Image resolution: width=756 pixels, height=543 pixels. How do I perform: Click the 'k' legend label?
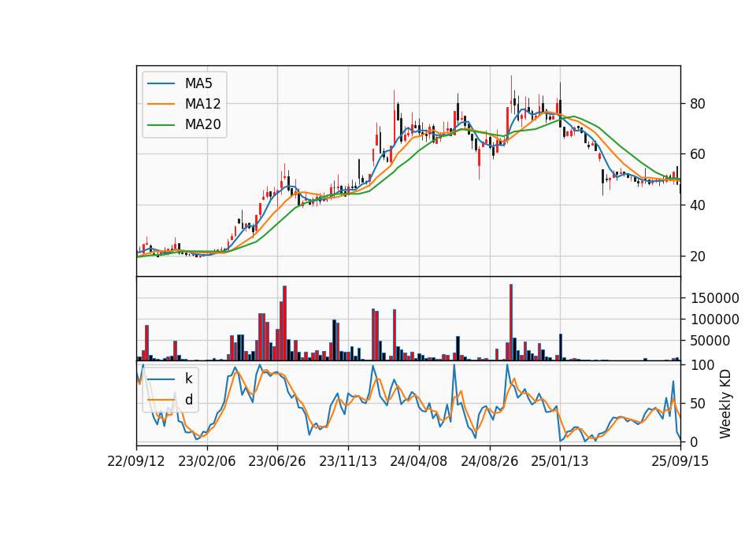click(x=188, y=379)
